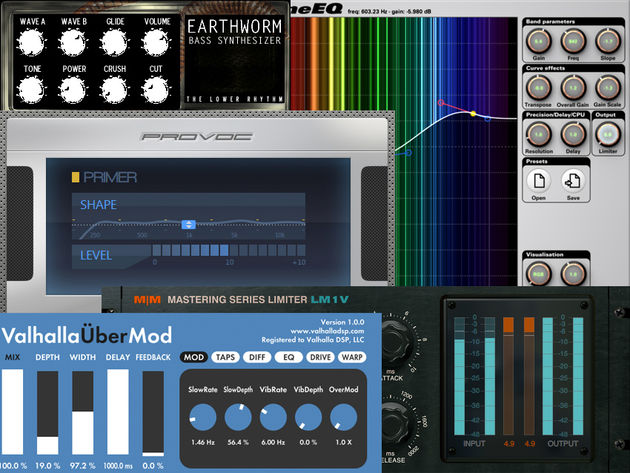The width and height of the screenshot is (630, 473).
Task: Click the 19.0 % depth value
Action: (x=47, y=466)
